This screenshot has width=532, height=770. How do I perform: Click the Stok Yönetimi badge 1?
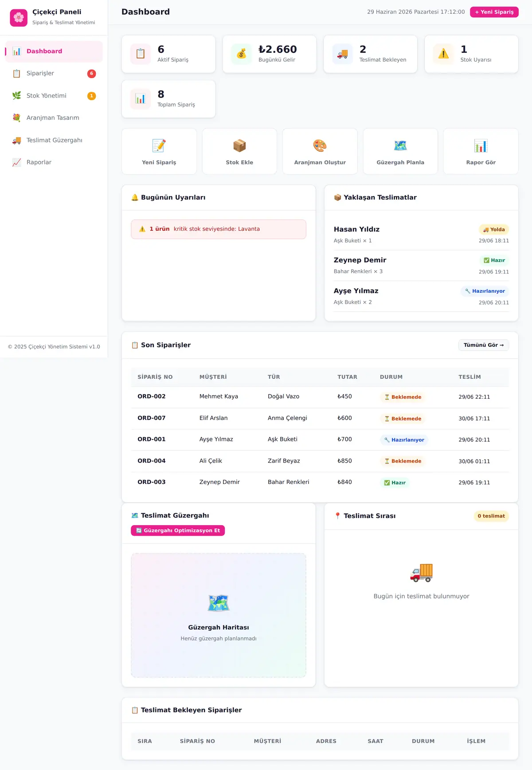92,96
